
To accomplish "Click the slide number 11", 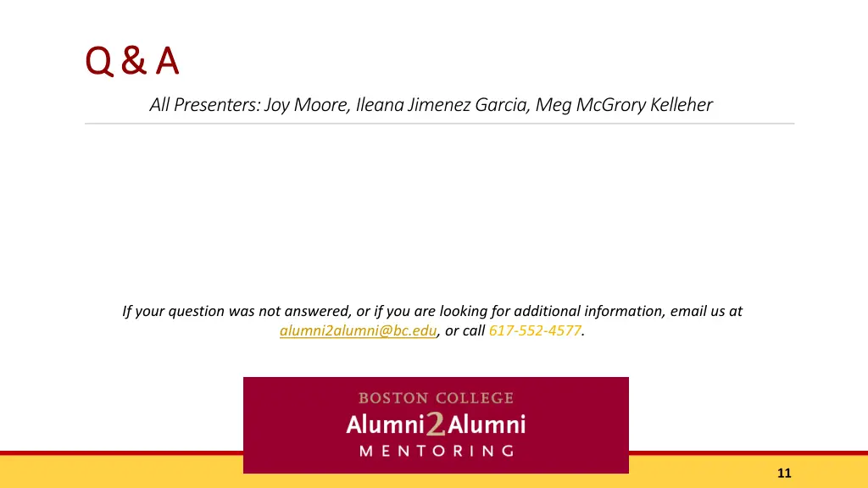I will tap(784, 473).
